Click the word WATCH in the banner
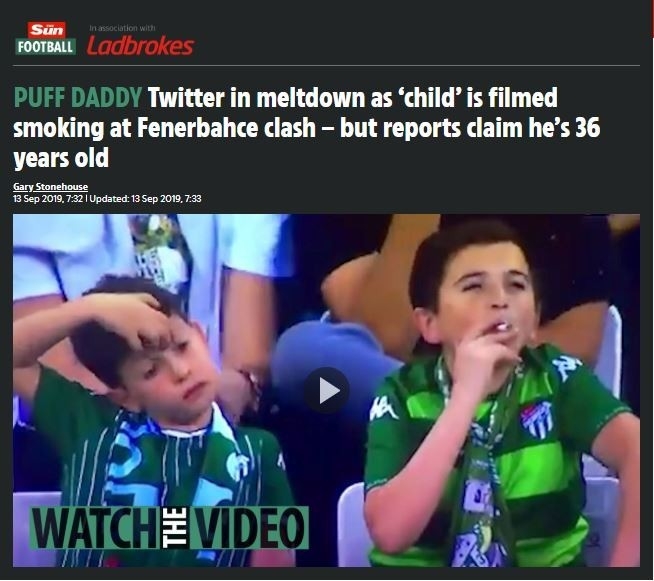654x581 pixels. click(x=96, y=528)
